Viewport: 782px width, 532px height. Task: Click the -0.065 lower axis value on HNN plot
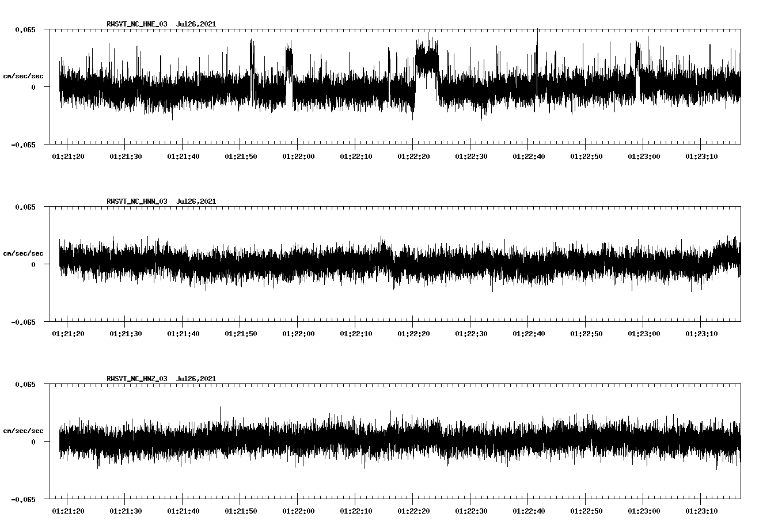pos(23,322)
